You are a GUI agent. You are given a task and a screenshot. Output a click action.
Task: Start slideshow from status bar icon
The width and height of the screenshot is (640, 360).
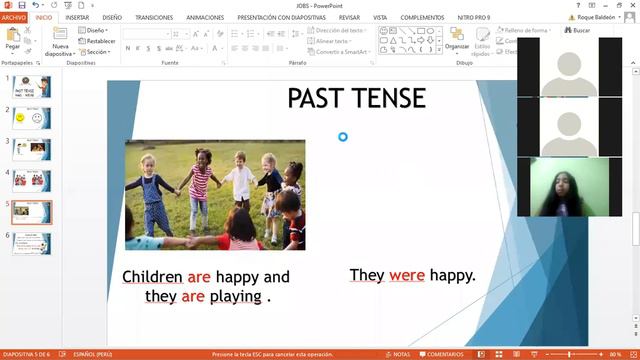[534, 354]
